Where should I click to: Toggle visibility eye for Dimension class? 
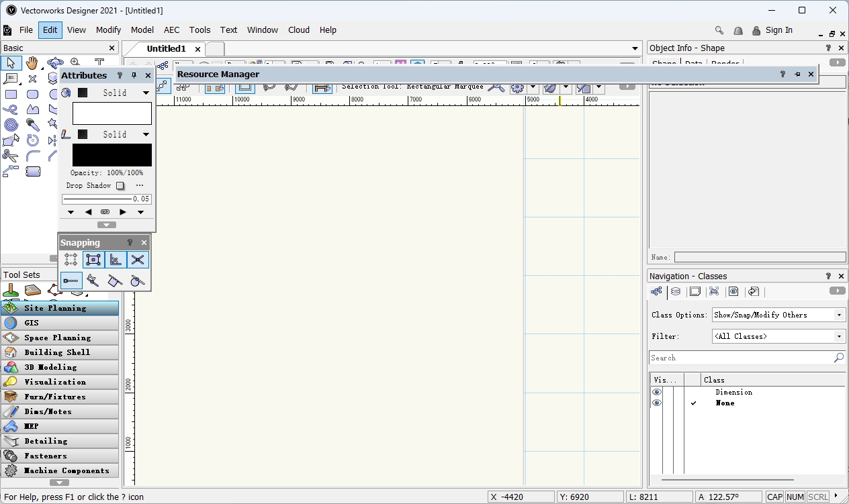tap(657, 392)
